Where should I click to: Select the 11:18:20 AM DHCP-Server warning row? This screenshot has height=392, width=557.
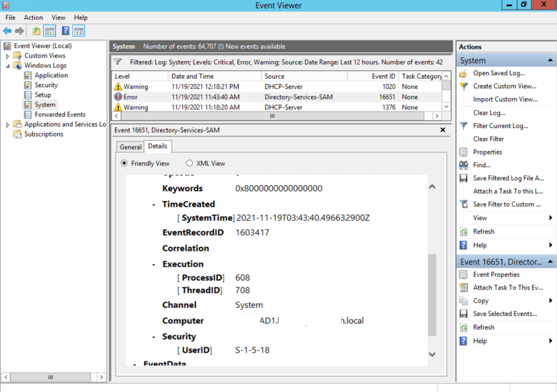tap(277, 107)
